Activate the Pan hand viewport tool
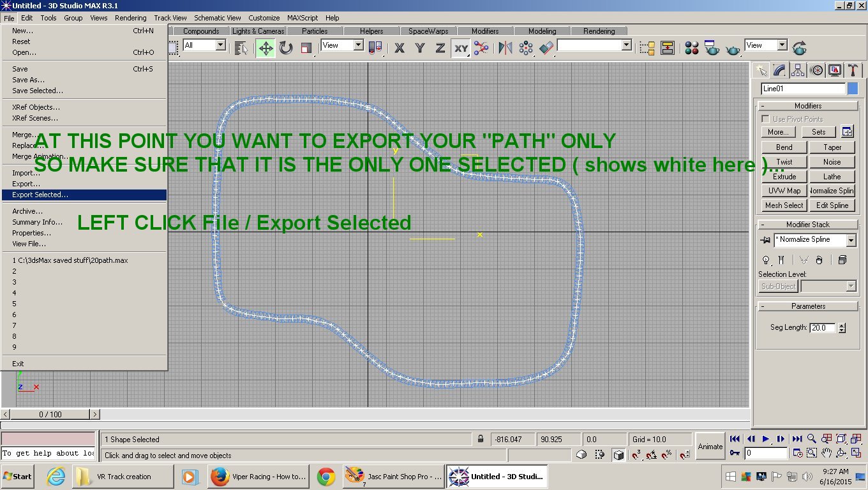The width and height of the screenshot is (868, 490). click(827, 453)
